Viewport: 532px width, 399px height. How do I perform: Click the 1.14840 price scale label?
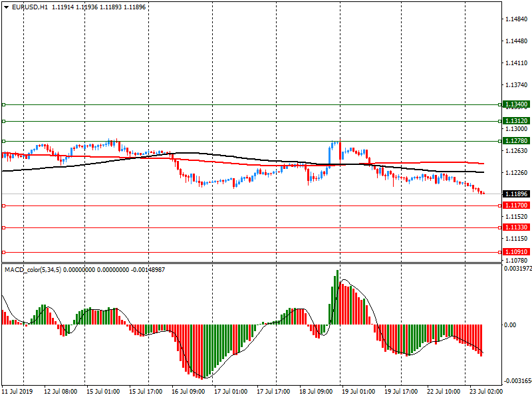(x=517, y=19)
